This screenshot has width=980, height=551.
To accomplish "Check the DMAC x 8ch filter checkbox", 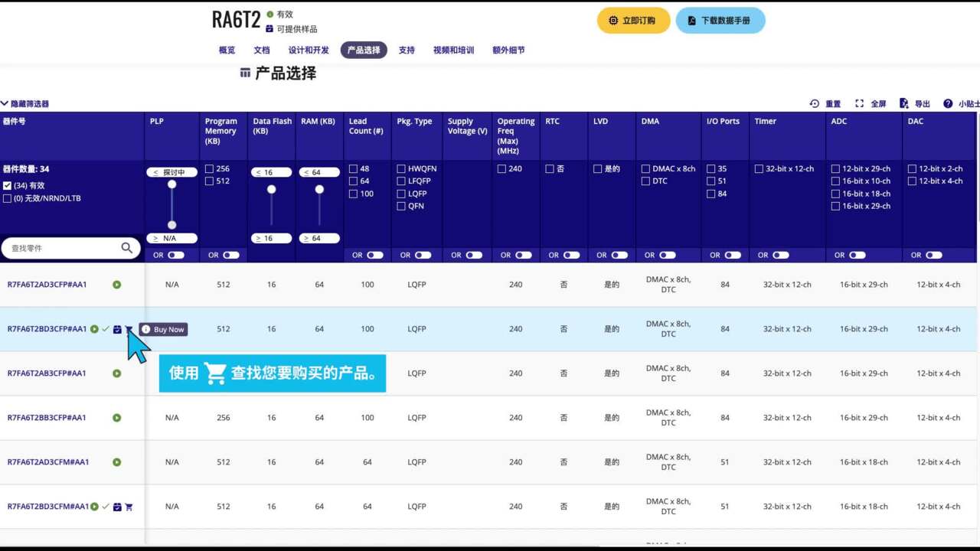I will [x=645, y=168].
